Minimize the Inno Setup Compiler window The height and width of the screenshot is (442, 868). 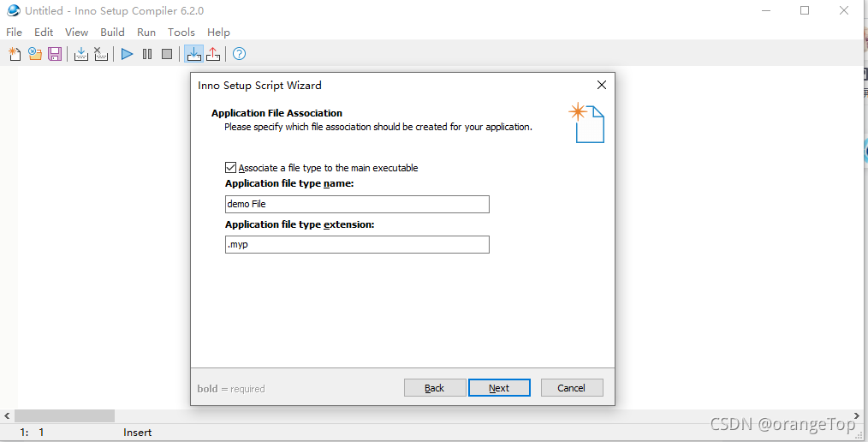(766, 10)
